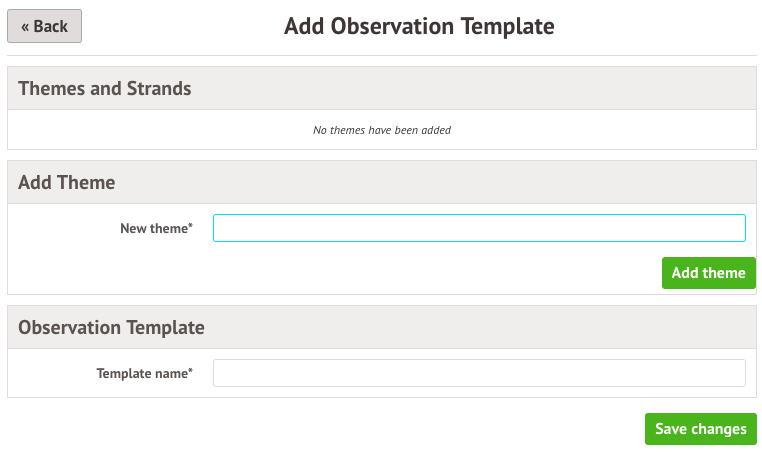762x452 pixels.
Task: Click the « Back button
Action: tap(44, 27)
